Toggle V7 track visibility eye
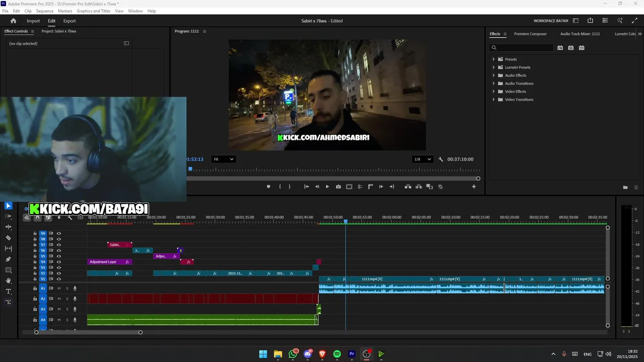 59,245
